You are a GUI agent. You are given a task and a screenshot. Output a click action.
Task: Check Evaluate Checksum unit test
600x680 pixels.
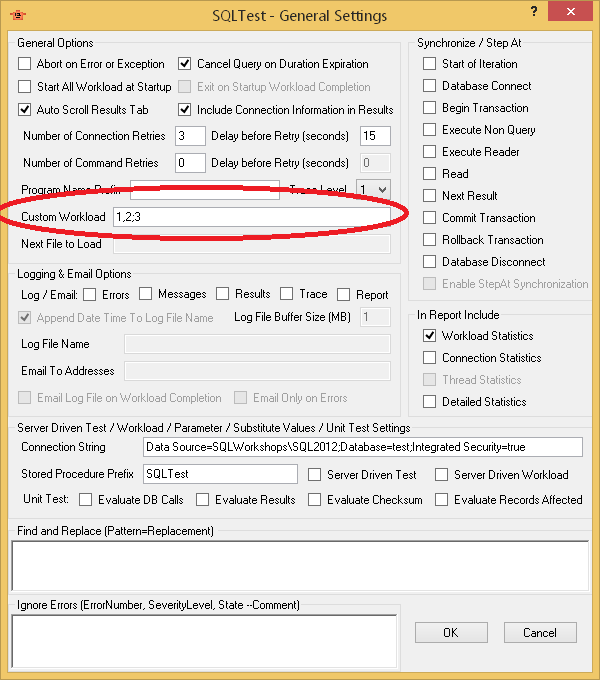tap(315, 500)
